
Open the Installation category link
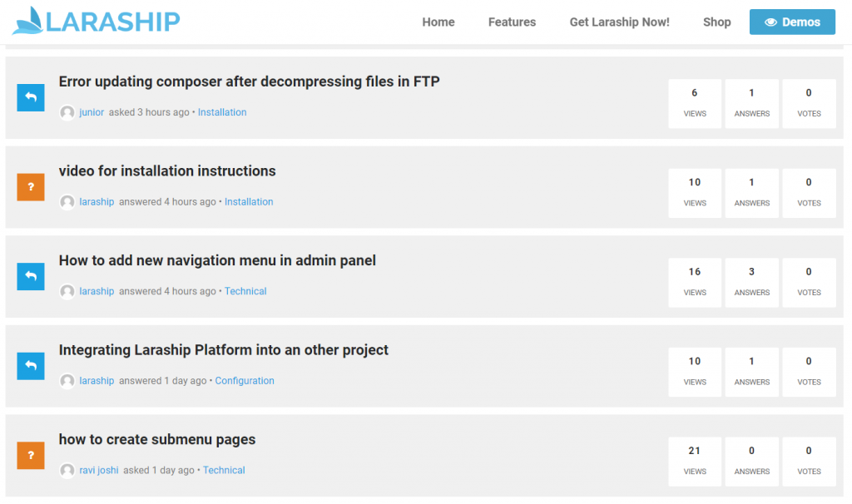222,111
